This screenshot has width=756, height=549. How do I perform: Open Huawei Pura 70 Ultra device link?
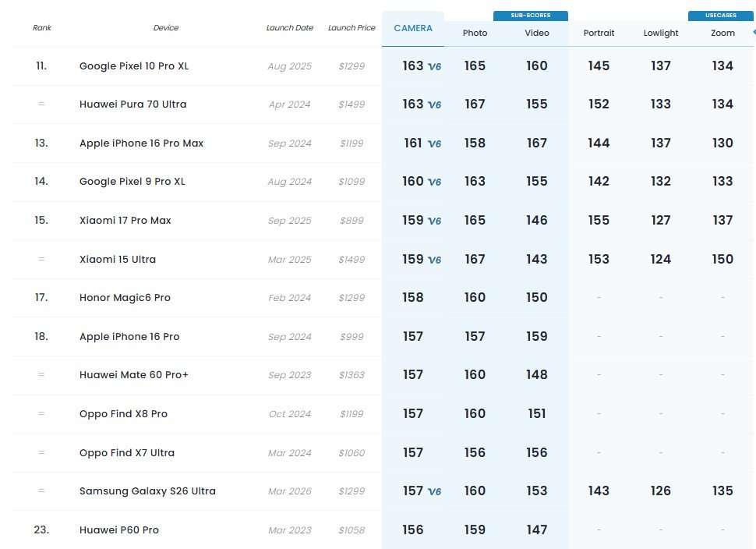(133, 104)
